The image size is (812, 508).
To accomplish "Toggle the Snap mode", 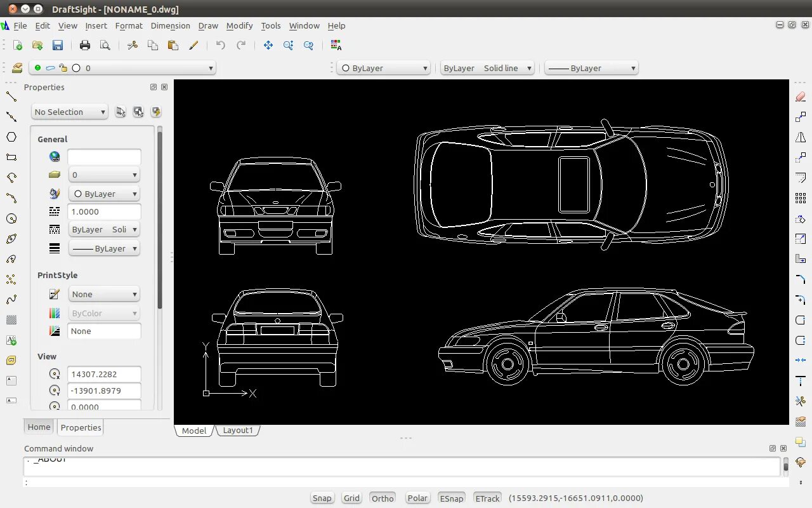I will pos(322,498).
